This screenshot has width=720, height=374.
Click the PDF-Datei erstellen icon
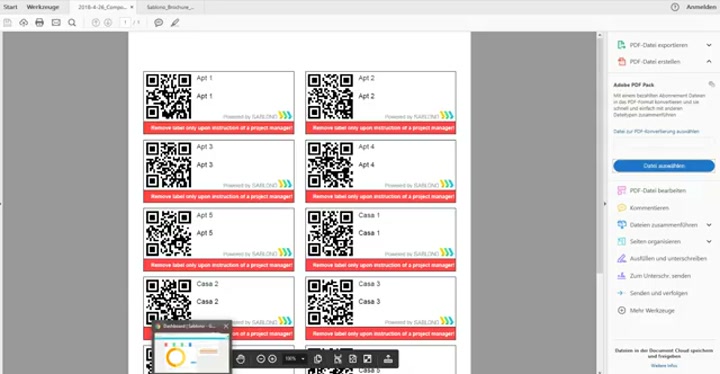click(x=622, y=62)
